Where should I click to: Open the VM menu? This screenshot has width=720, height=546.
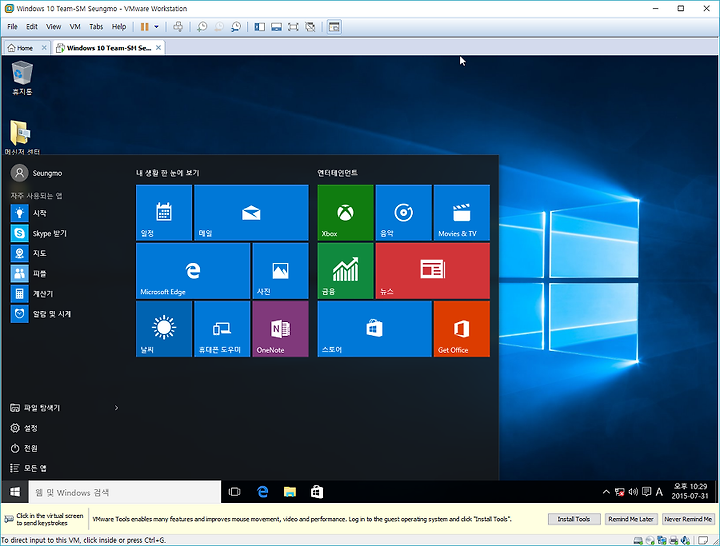pyautogui.click(x=75, y=27)
